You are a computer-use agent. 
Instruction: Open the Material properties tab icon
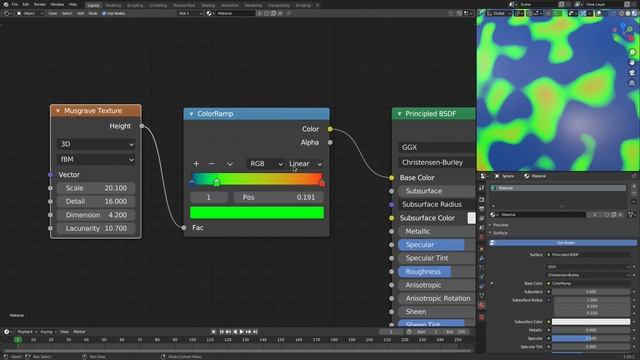coord(482,306)
